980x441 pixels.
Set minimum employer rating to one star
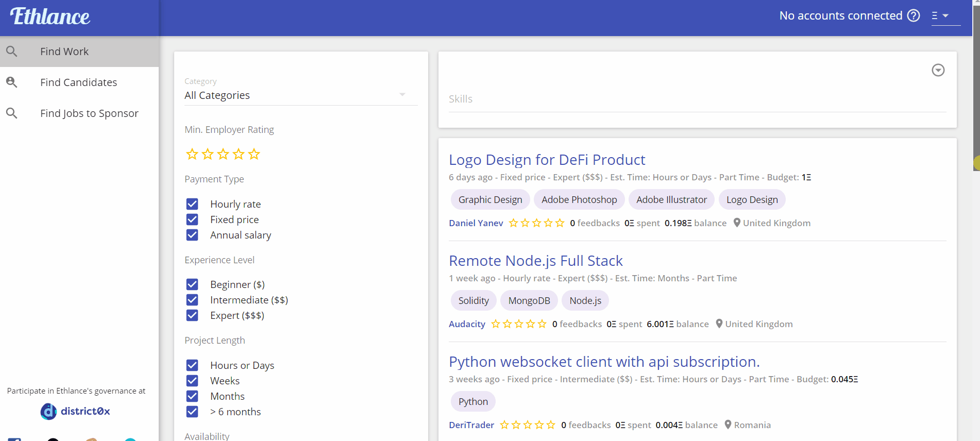(x=192, y=154)
